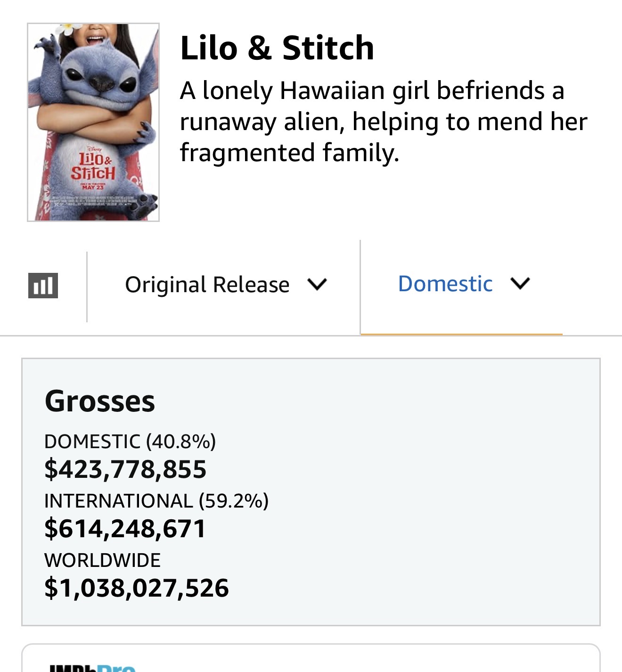Click the international gross $614,248,671
This screenshot has height=672, width=622.
pos(125,528)
